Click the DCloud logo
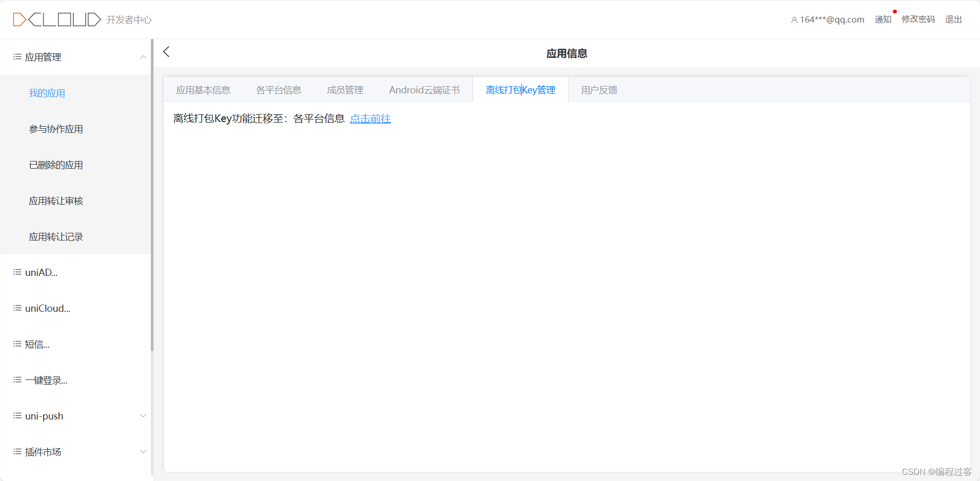Screen dimensions: 980x481 point(57,19)
